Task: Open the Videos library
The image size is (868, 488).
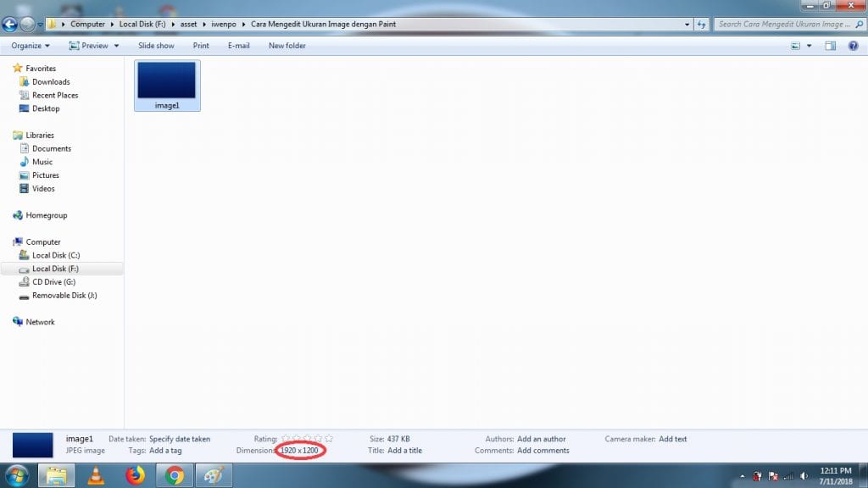Action: pyautogui.click(x=43, y=188)
